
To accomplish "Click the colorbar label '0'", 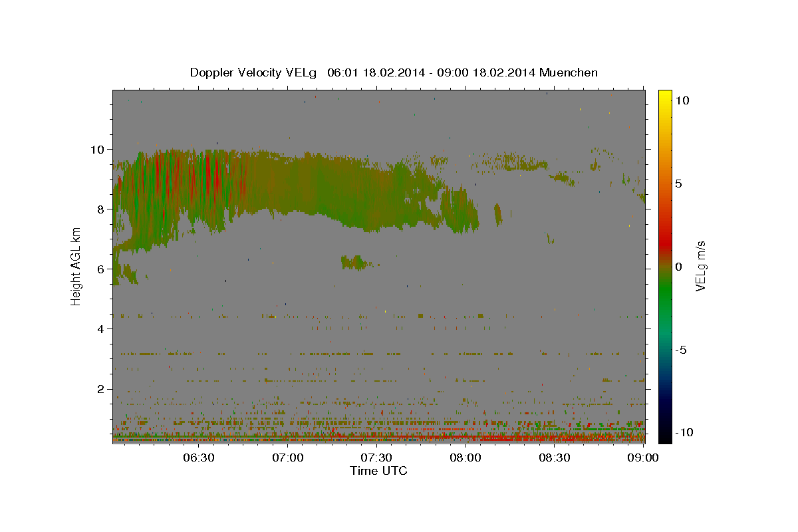I will 679,267.
